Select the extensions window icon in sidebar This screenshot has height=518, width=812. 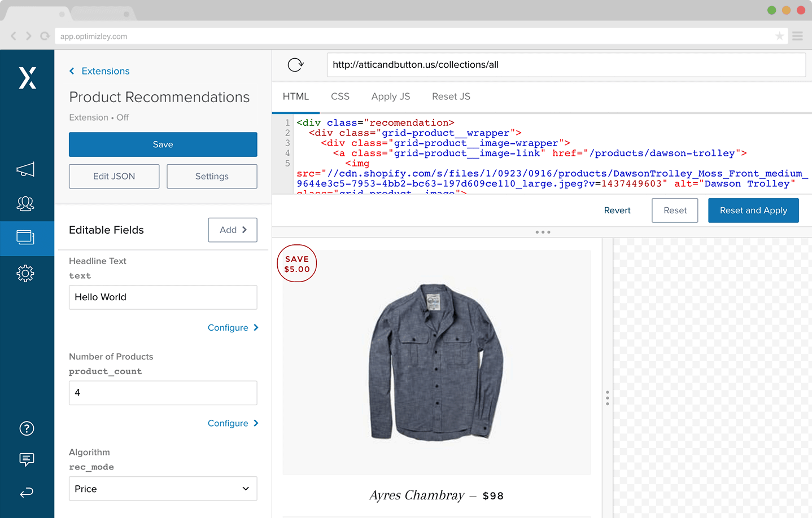25,238
